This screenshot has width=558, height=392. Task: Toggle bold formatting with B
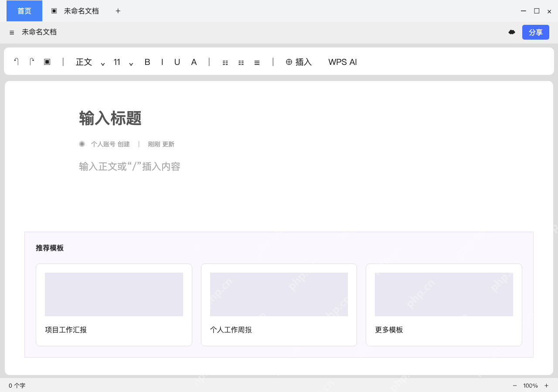(x=147, y=62)
